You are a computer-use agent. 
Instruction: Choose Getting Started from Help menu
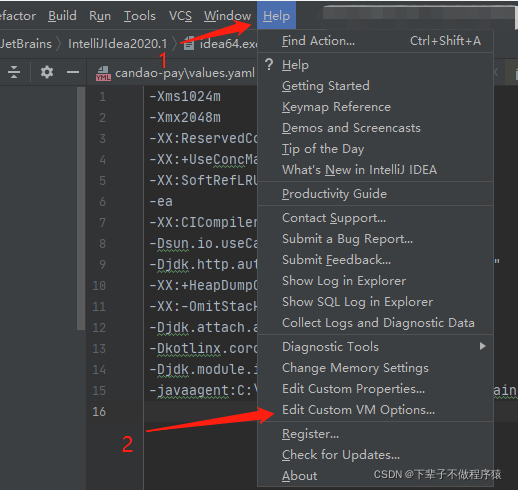click(375, 86)
